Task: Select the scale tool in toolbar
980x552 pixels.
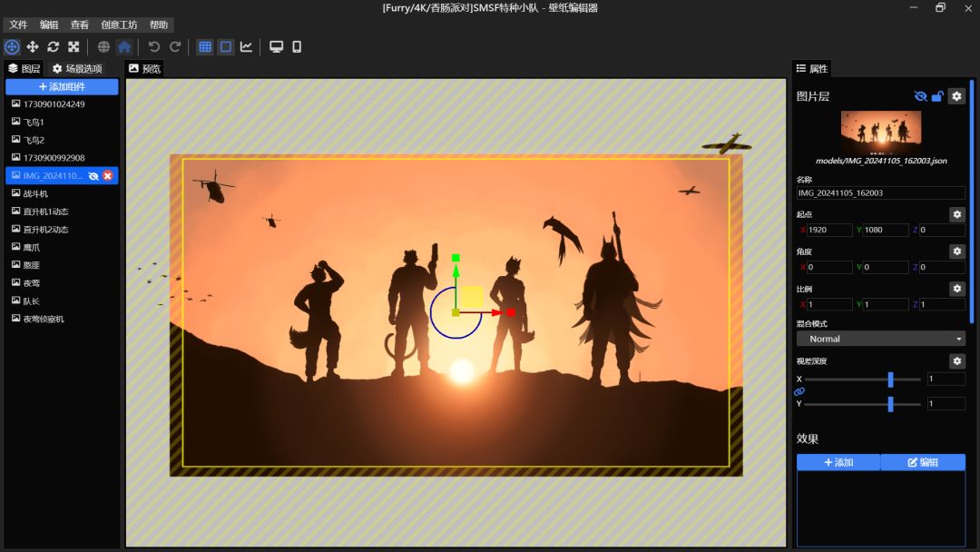Action: point(73,46)
